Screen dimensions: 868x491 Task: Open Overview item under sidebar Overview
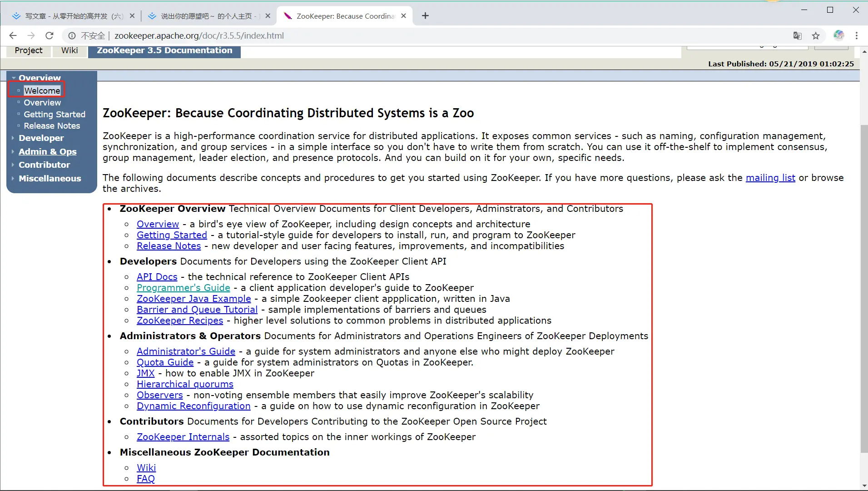tap(42, 103)
